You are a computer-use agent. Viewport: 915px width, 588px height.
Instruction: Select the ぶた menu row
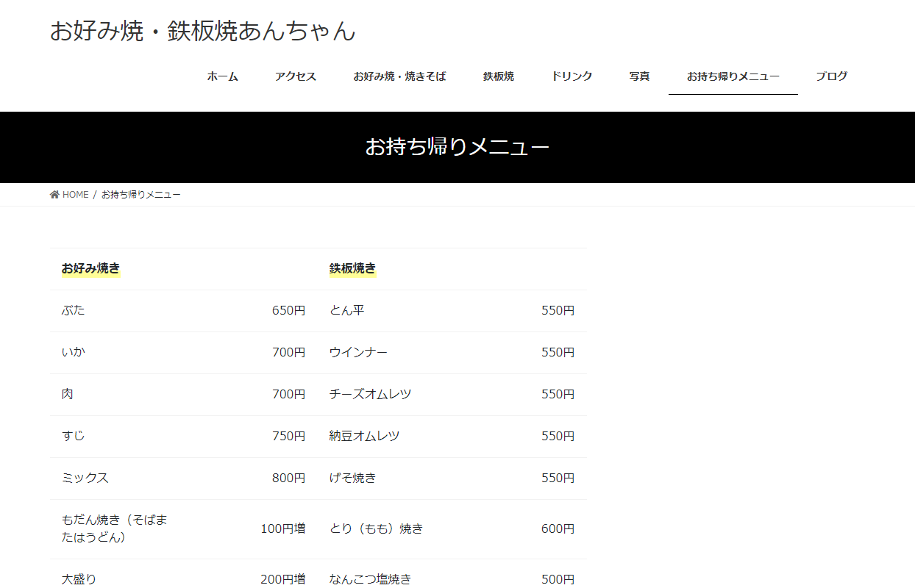[74, 310]
